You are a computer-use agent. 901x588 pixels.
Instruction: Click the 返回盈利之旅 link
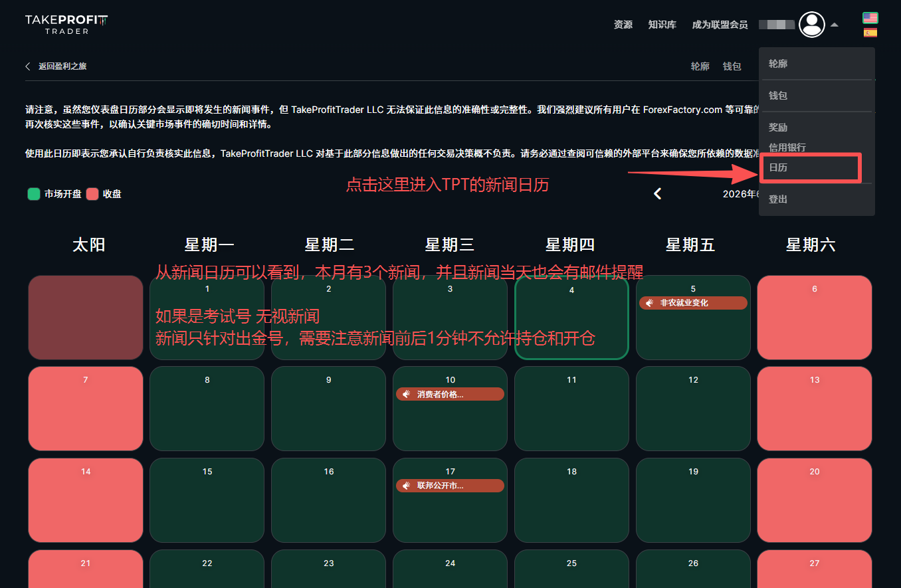(62, 66)
